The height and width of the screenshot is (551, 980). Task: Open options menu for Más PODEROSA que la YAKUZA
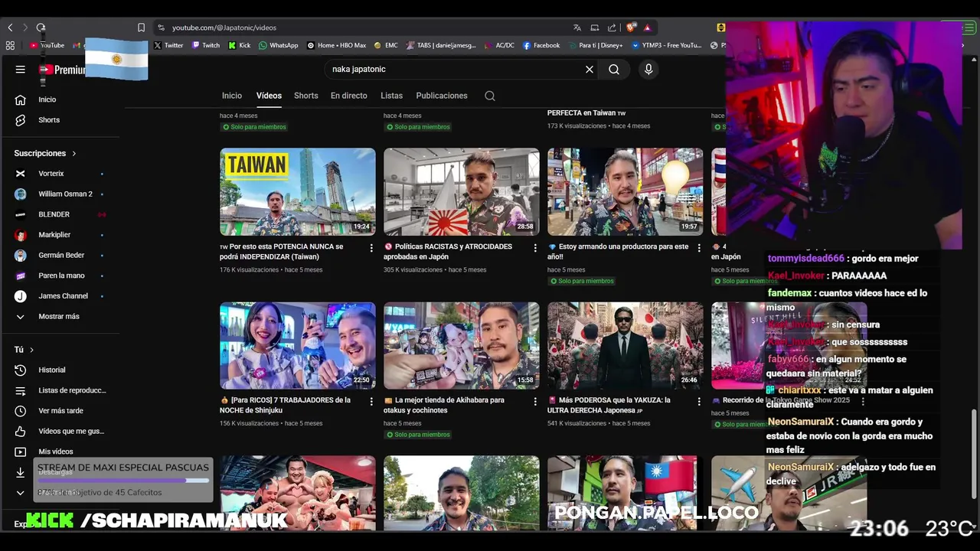tap(699, 401)
